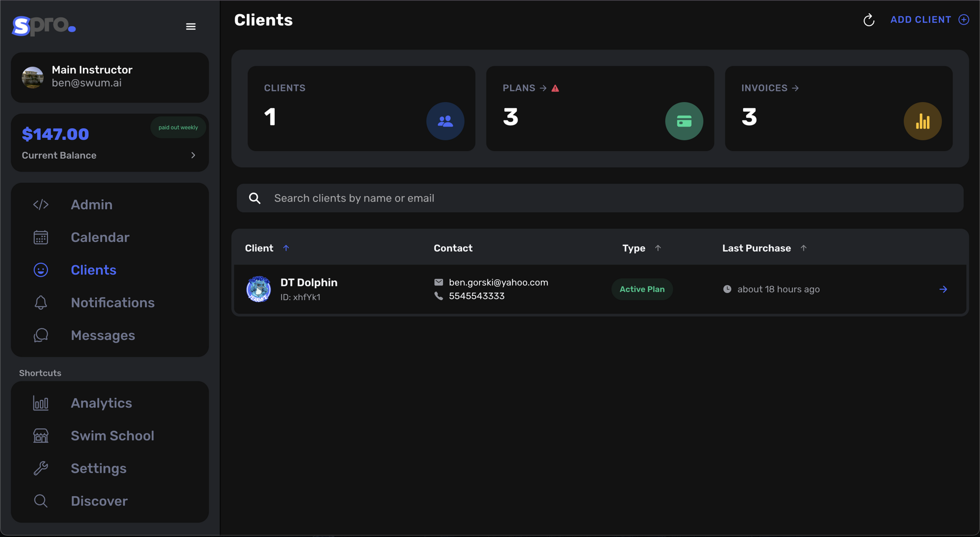Click the plus circle icon beside ADD CLIENT
Image resolution: width=980 pixels, height=537 pixels.
click(x=964, y=20)
